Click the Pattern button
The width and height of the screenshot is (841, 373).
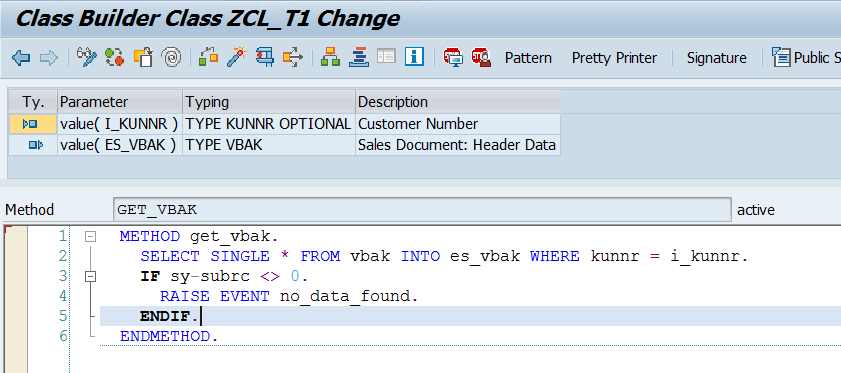point(528,58)
